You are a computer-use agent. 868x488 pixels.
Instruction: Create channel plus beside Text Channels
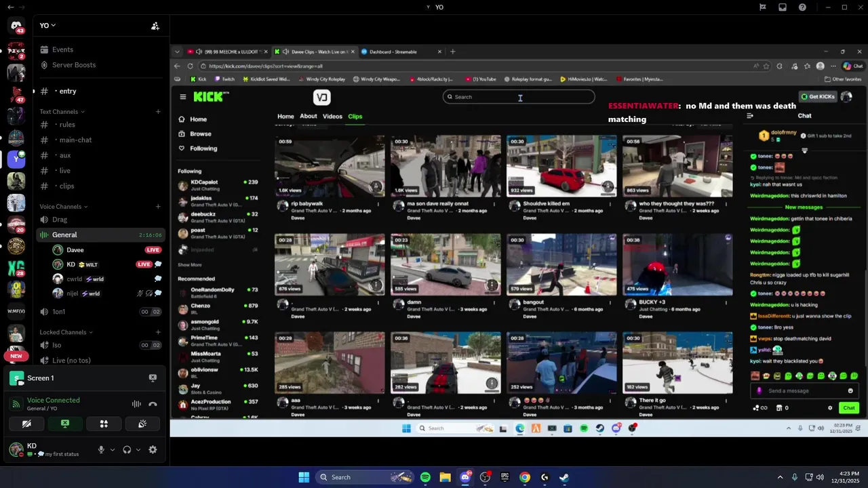pyautogui.click(x=158, y=112)
